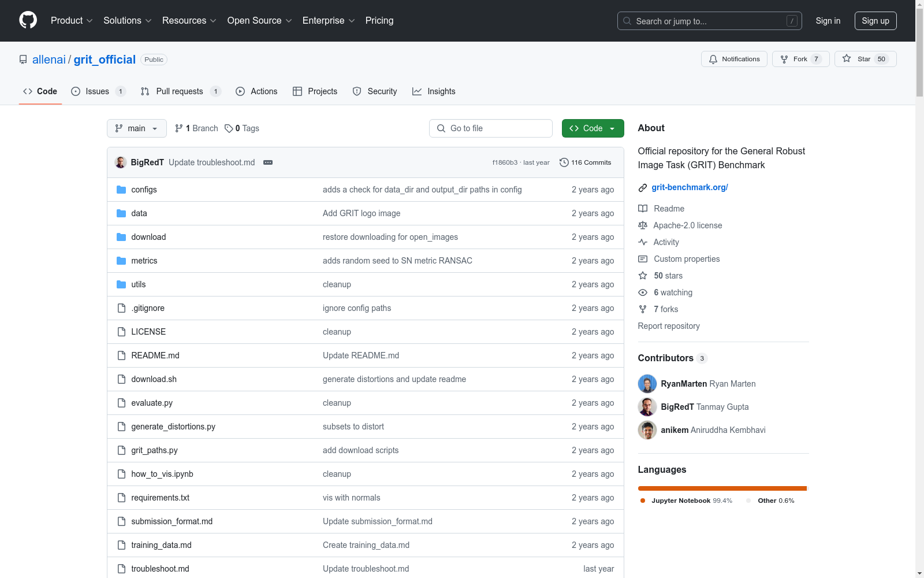Open the Insights tab
The image size is (924, 578).
point(434,91)
